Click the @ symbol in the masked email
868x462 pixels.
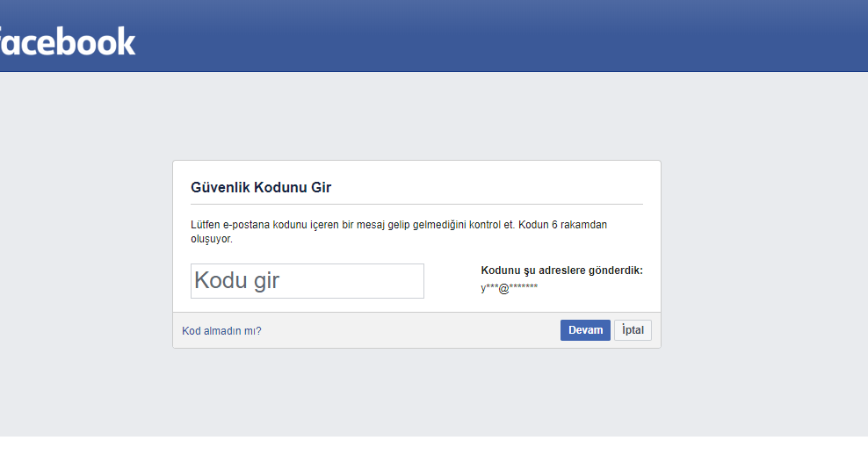[503, 288]
